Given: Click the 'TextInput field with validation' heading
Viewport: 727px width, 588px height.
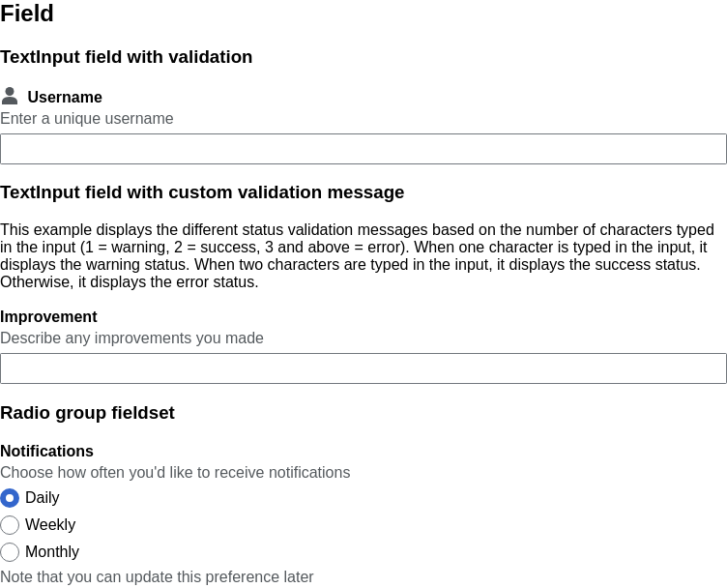Looking at the screenshot, I should click(x=126, y=57).
